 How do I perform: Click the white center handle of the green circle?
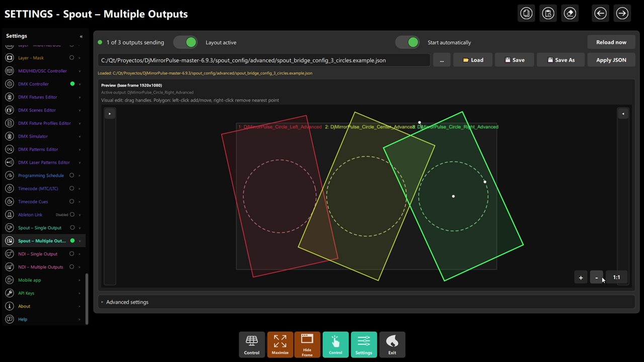453,196
